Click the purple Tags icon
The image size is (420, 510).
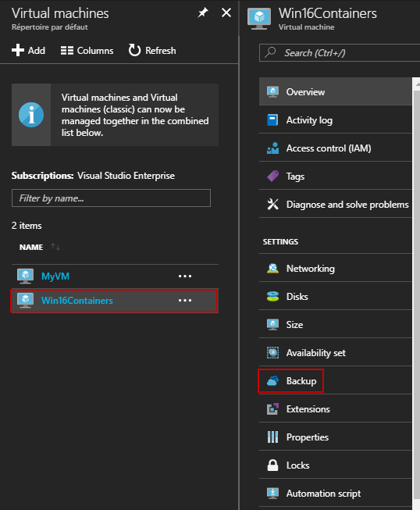272,177
